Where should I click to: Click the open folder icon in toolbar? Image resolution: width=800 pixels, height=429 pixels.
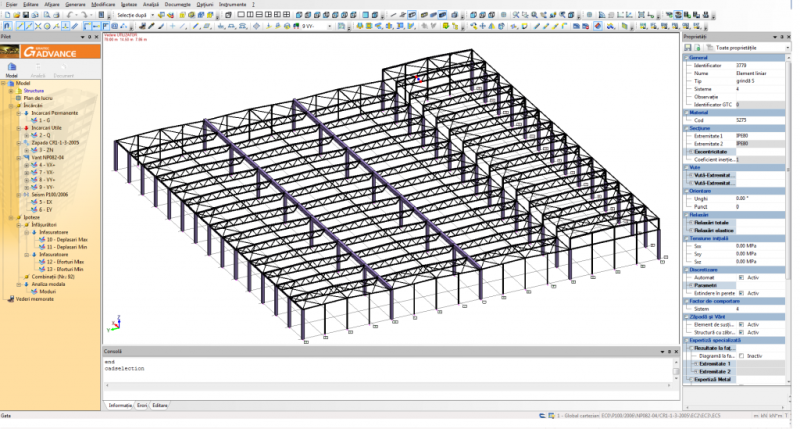18,15
